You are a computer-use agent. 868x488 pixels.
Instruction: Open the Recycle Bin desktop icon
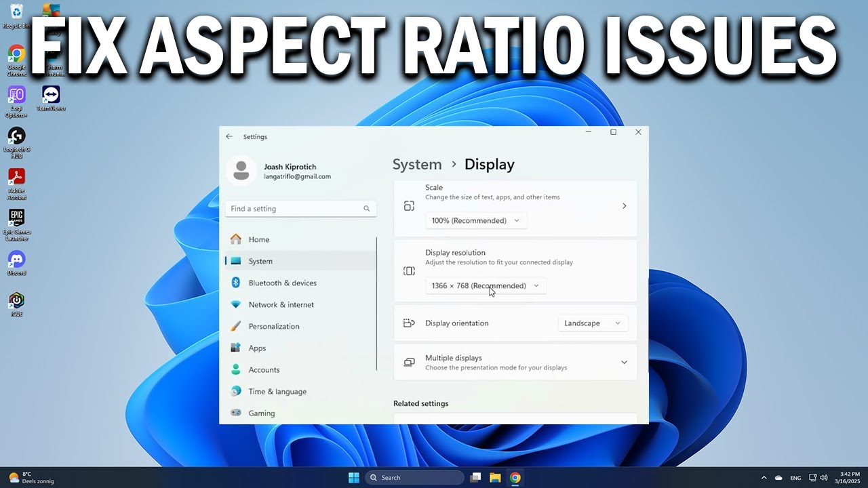tap(16, 15)
